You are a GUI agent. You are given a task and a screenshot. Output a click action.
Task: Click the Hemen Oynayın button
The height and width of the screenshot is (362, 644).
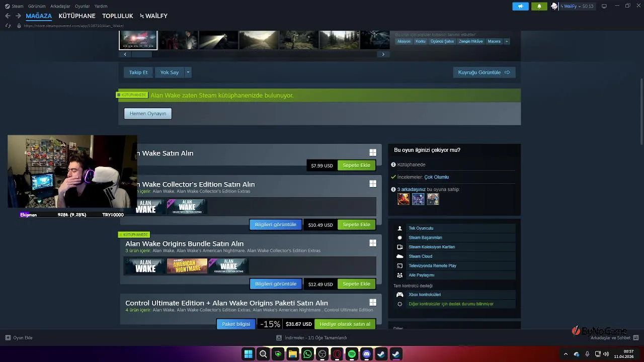(x=148, y=114)
